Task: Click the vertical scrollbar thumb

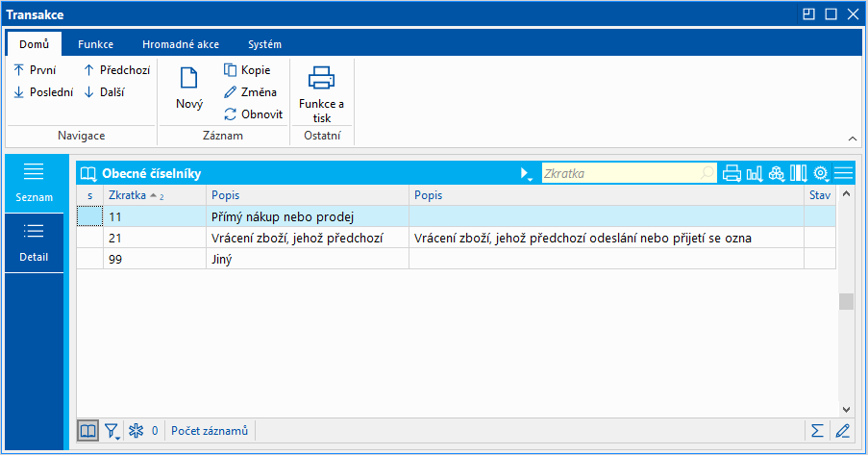Action: coord(846,301)
